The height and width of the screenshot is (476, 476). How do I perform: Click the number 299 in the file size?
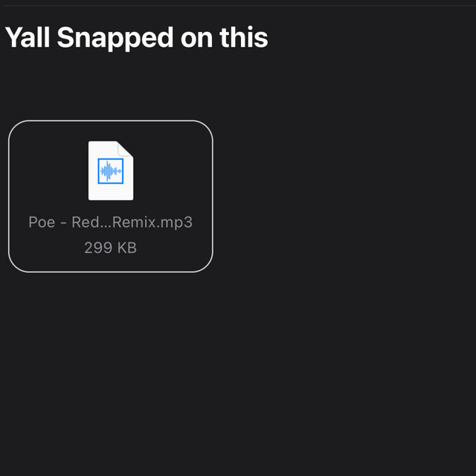pyautogui.click(x=97, y=248)
